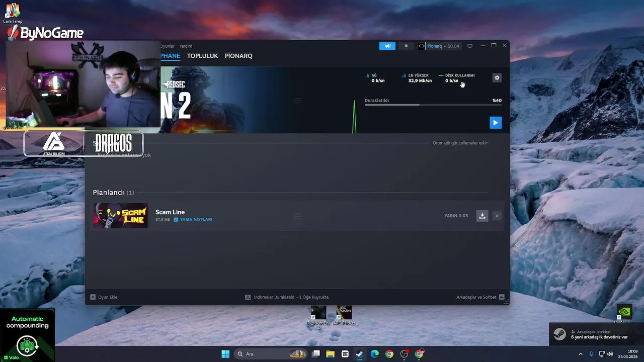Open File Explorer from the taskbar
The image size is (644, 362).
[331, 354]
